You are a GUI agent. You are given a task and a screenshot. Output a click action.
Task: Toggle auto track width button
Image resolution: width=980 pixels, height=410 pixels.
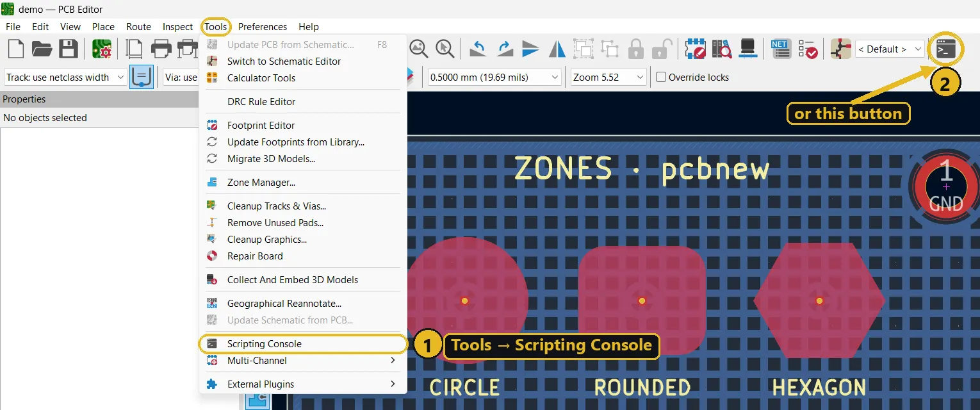click(x=141, y=78)
